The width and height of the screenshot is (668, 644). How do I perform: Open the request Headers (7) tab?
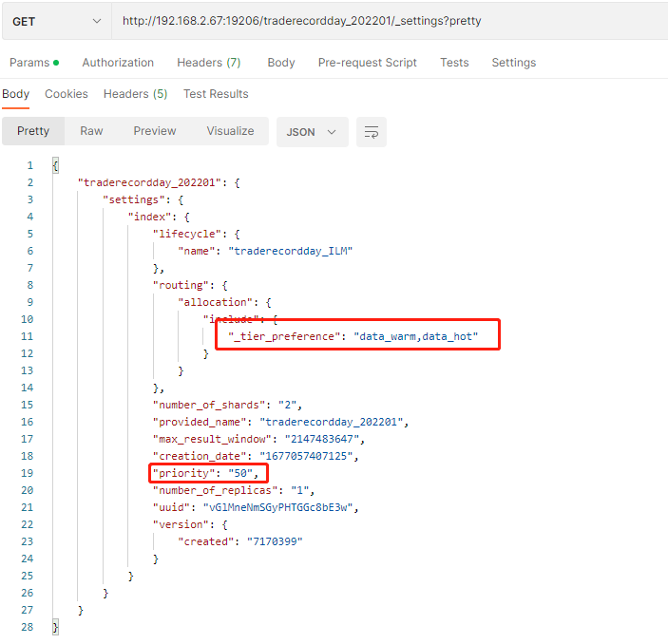click(209, 63)
